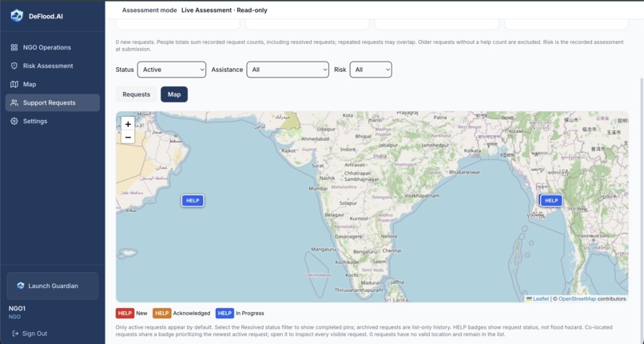Screen dimensions: 644x344
Task: Switch to the Map view tab
Action: pyautogui.click(x=174, y=94)
